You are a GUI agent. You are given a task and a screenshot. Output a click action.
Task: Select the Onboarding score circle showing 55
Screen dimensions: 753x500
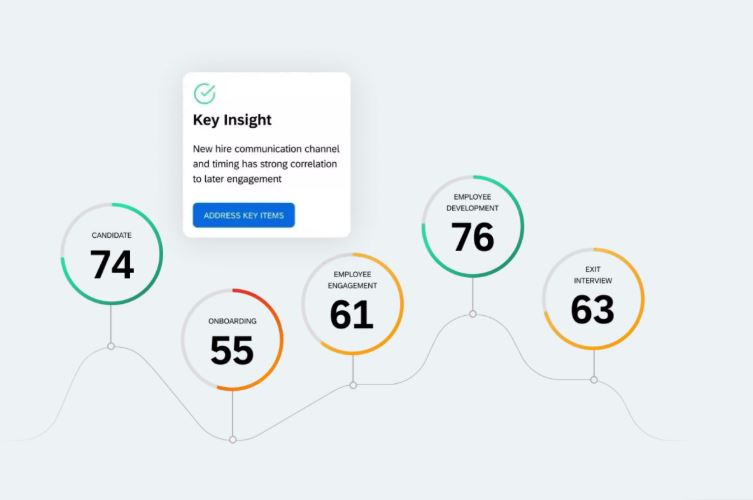(232, 340)
